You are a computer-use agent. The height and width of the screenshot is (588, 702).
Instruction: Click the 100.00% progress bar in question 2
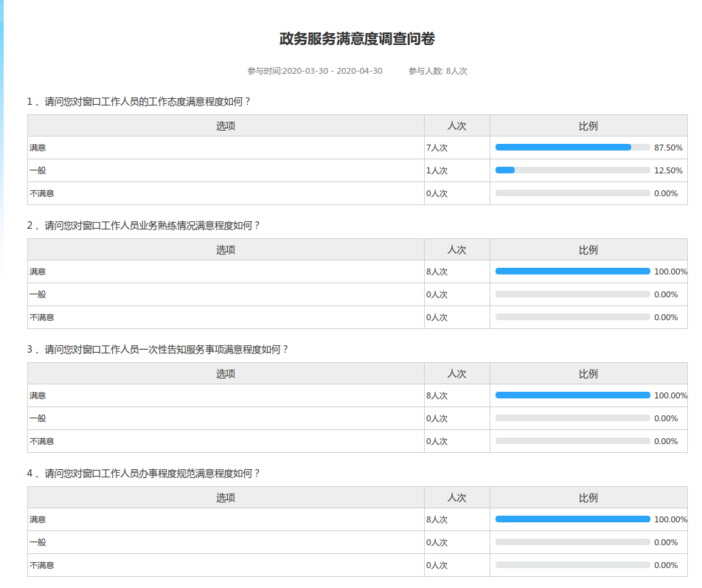pos(572,271)
